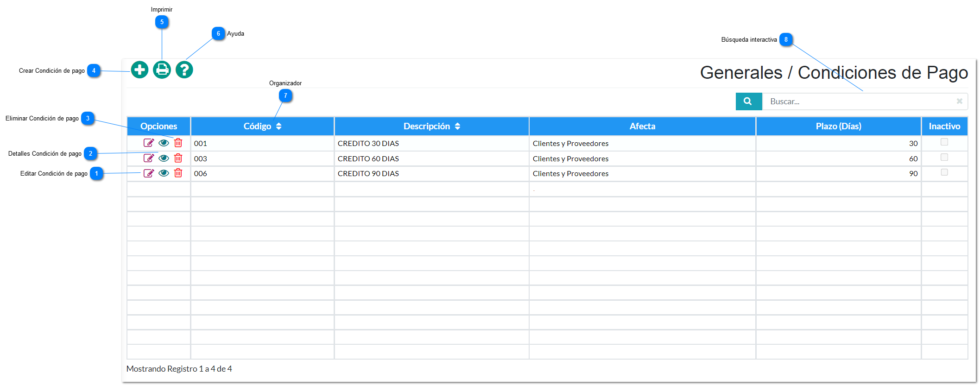
Task: Click the Generales / Condiciones de Pago title
Action: tap(834, 73)
